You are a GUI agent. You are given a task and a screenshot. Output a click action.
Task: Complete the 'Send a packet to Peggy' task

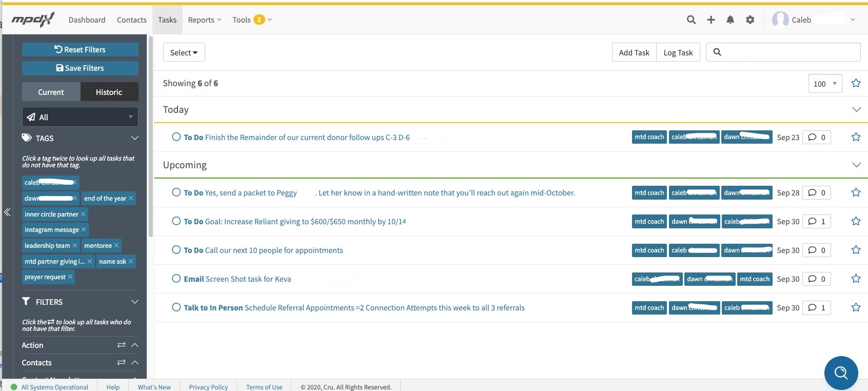176,192
